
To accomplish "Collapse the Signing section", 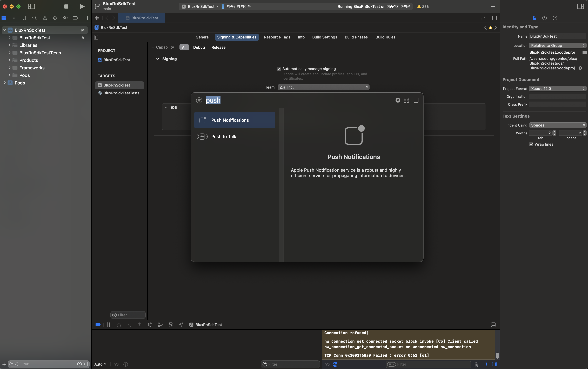I will pyautogui.click(x=158, y=59).
